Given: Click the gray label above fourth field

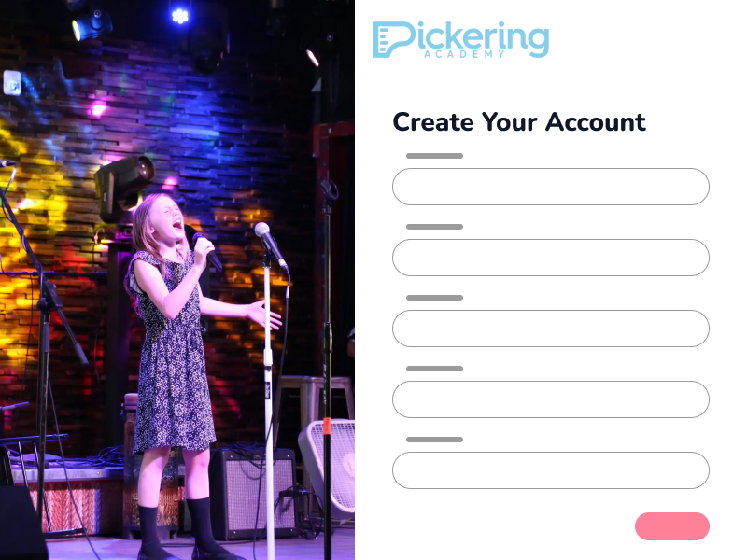Looking at the screenshot, I should click(x=434, y=369).
